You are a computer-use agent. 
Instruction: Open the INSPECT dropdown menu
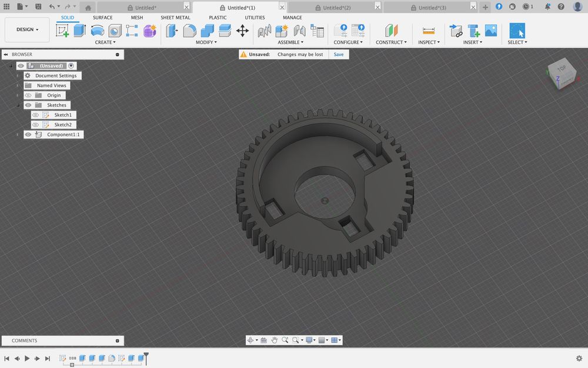point(429,42)
